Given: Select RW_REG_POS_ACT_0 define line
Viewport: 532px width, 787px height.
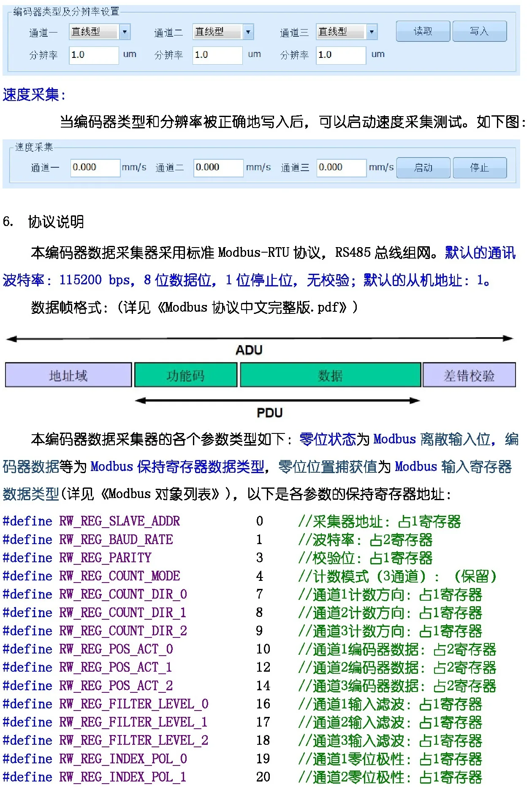Looking at the screenshot, I should click(250, 649).
